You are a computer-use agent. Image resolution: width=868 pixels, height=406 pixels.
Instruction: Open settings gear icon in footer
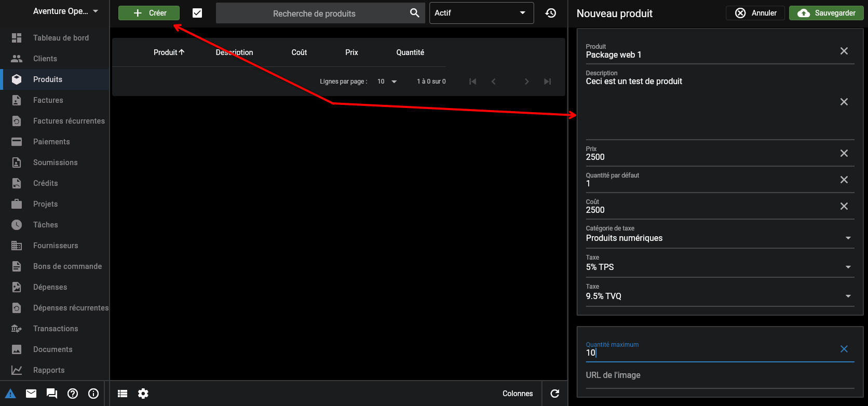[143, 394]
